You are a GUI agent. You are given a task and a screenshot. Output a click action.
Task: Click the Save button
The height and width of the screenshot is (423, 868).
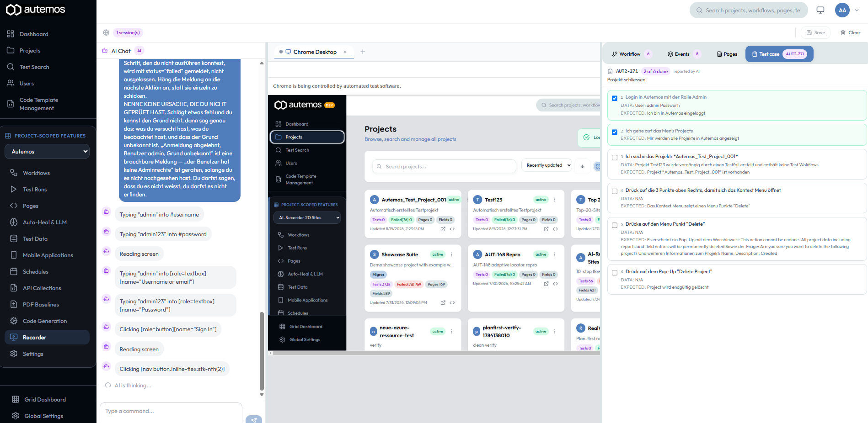[815, 32]
